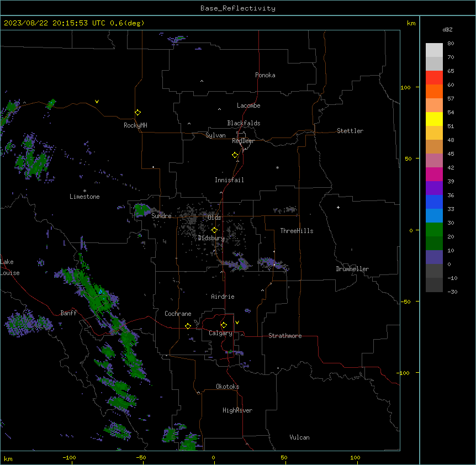
Task: Click the Sundre label
Action: tap(161, 216)
